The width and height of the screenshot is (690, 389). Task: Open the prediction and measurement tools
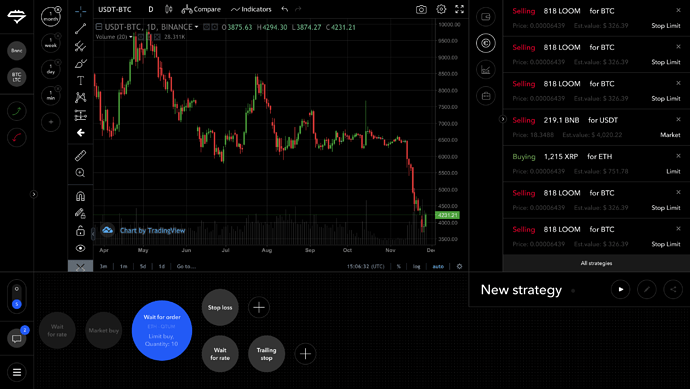pos(81,115)
